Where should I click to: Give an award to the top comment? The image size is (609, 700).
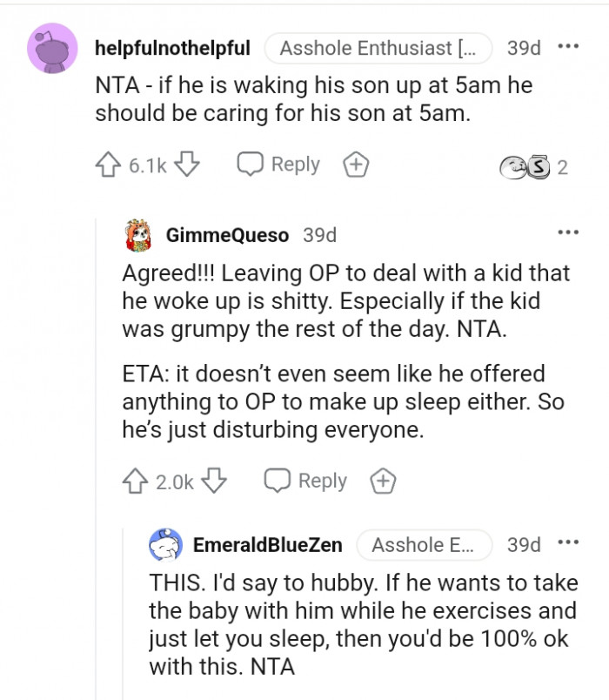coord(355,164)
